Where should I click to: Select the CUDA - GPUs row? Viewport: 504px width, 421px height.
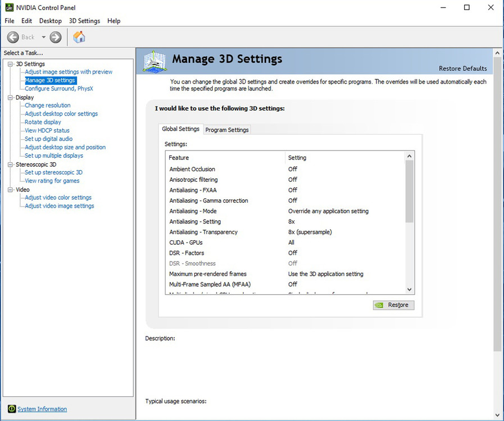tap(285, 242)
